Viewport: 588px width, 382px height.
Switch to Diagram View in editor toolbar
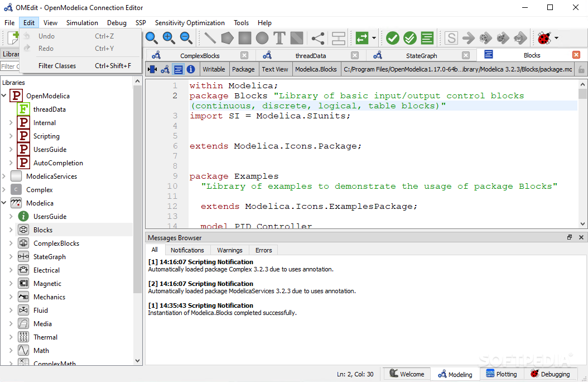pyautogui.click(x=165, y=69)
